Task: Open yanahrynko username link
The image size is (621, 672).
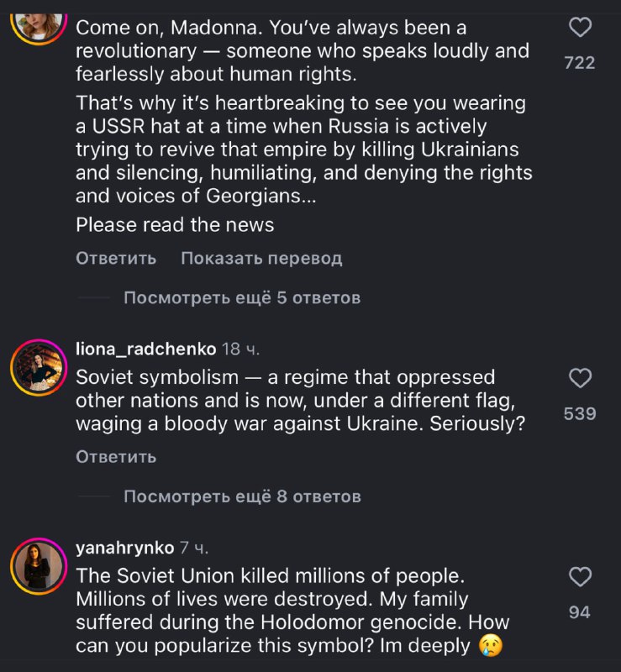Action: pos(125,548)
